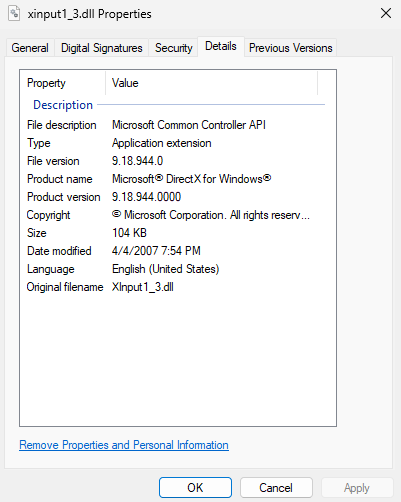Click the Microsoft DirectX for Windows value
The height and width of the screenshot is (502, 401).
pyautogui.click(x=192, y=179)
